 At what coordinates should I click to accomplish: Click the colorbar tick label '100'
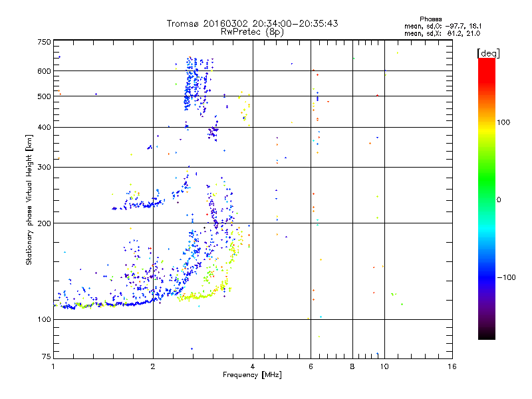coord(503,122)
